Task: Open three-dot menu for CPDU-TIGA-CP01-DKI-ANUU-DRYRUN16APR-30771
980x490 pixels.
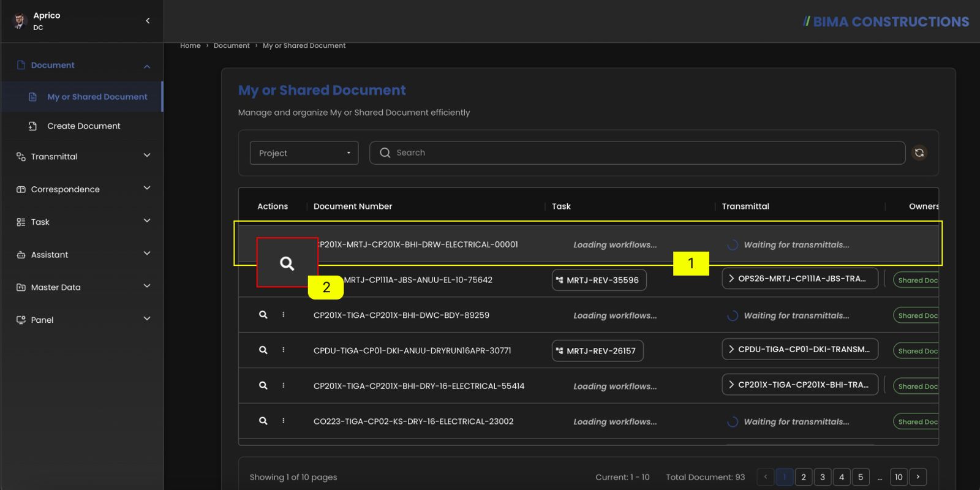Action: [284, 350]
